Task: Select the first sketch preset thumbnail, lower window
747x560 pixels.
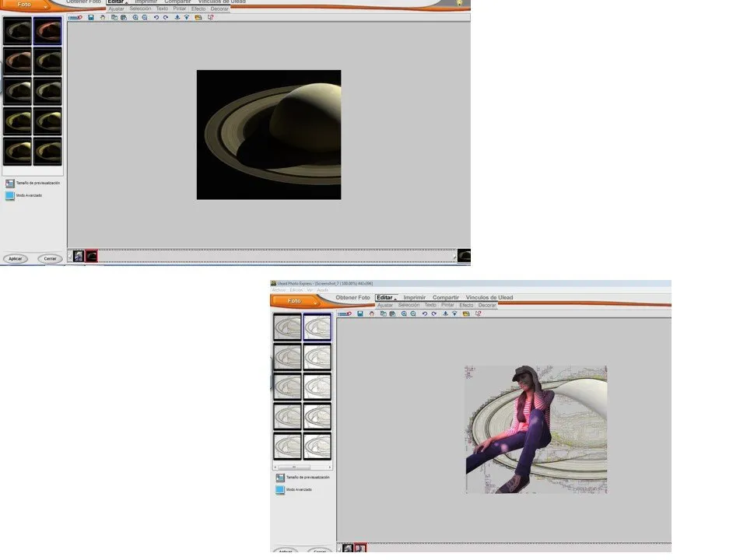Action: (287, 327)
